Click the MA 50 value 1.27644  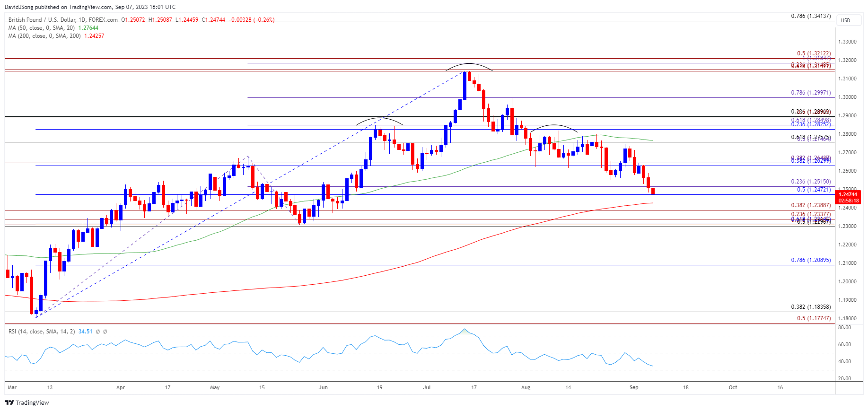tap(88, 28)
